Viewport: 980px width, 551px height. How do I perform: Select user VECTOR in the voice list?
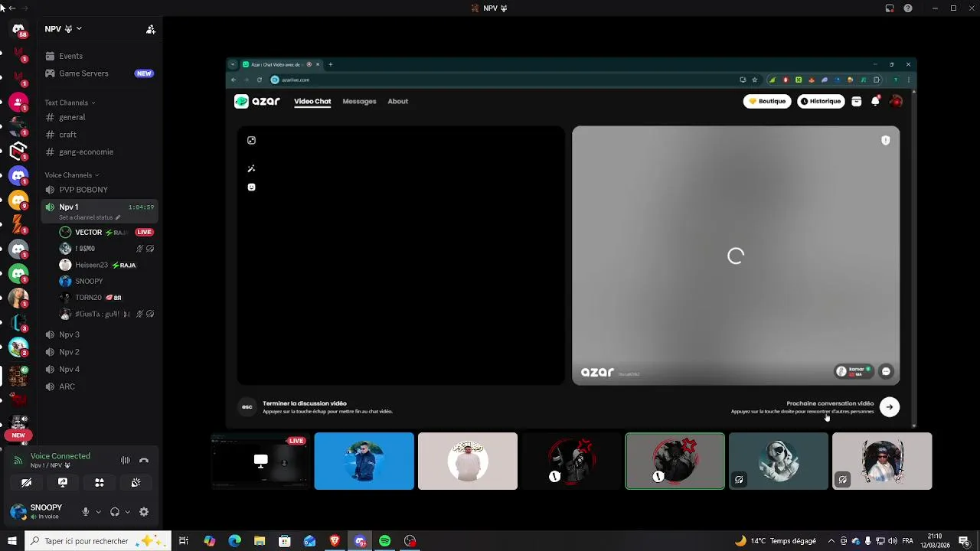(x=106, y=232)
